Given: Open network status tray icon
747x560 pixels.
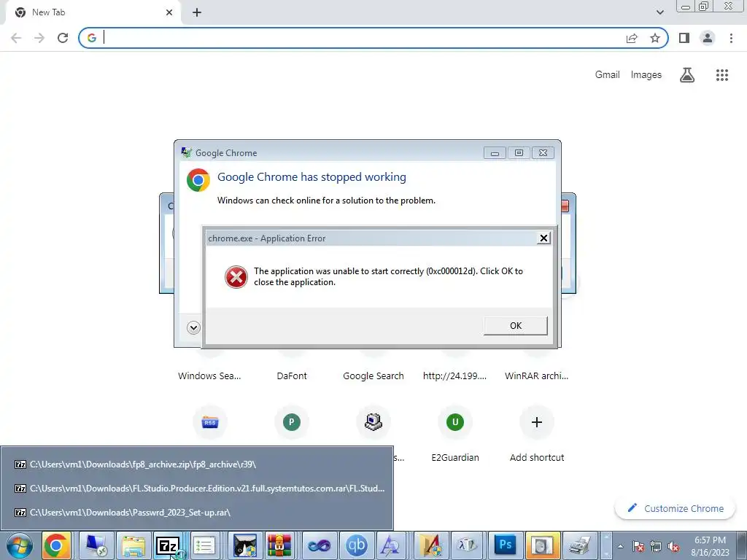Looking at the screenshot, I should tap(656, 546).
